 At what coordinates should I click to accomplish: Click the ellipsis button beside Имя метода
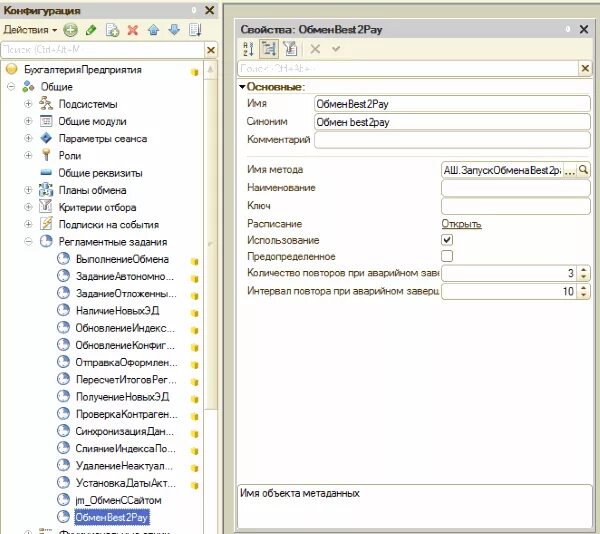(x=570, y=170)
